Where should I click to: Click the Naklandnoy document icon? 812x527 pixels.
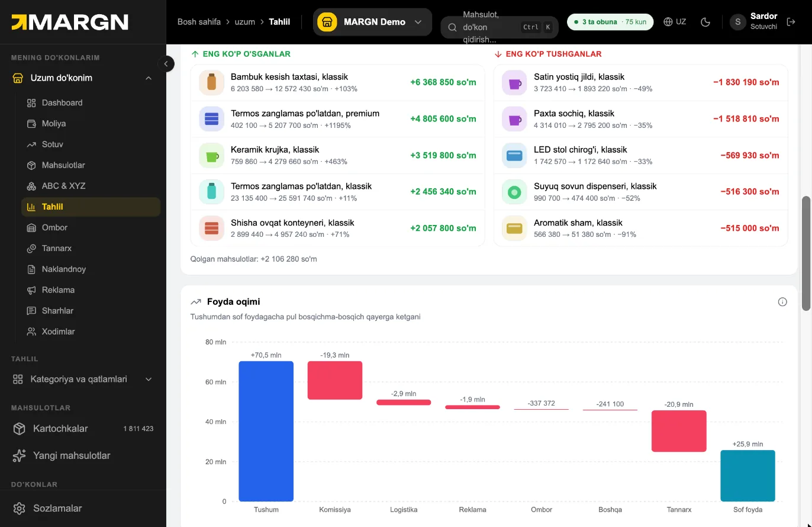[x=31, y=269]
